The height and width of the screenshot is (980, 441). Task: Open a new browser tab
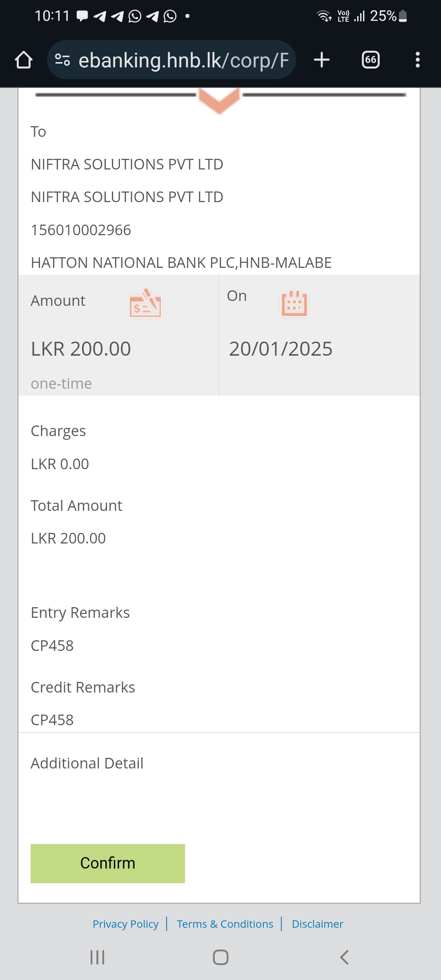pyautogui.click(x=322, y=60)
